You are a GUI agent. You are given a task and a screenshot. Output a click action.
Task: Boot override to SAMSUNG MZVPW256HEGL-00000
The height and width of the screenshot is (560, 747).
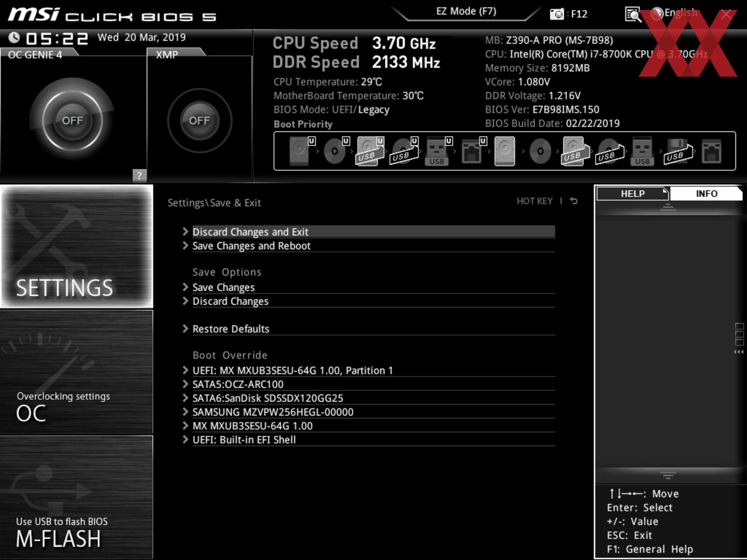point(369,412)
